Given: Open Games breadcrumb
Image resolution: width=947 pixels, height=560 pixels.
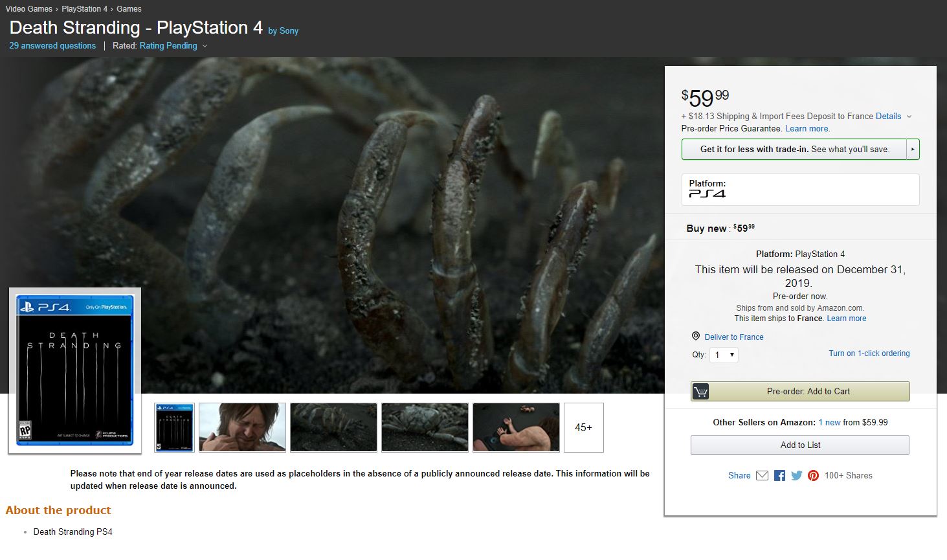Looking at the screenshot, I should pos(129,9).
